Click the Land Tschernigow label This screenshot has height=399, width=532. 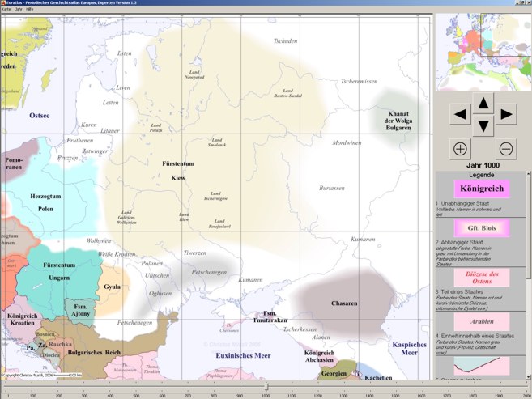click(215, 196)
